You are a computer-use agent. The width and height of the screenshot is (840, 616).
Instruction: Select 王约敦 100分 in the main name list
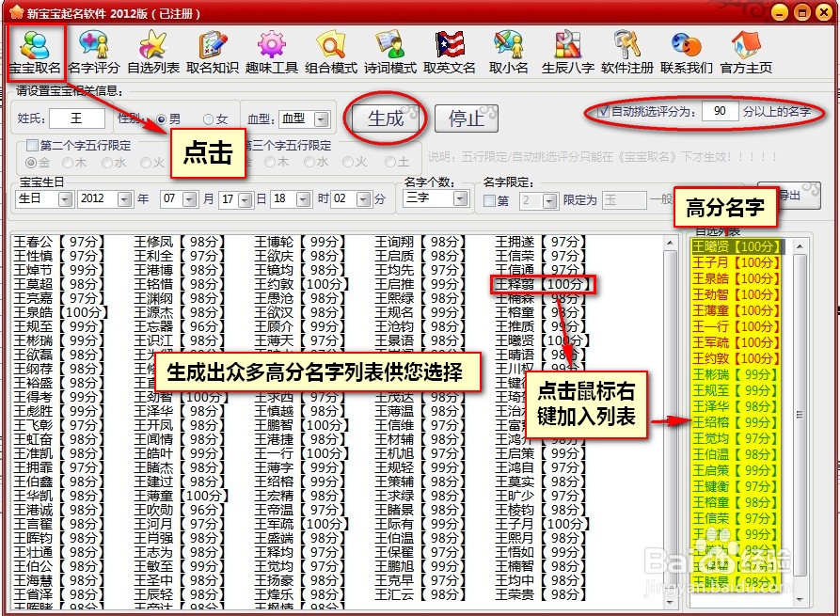301,284
